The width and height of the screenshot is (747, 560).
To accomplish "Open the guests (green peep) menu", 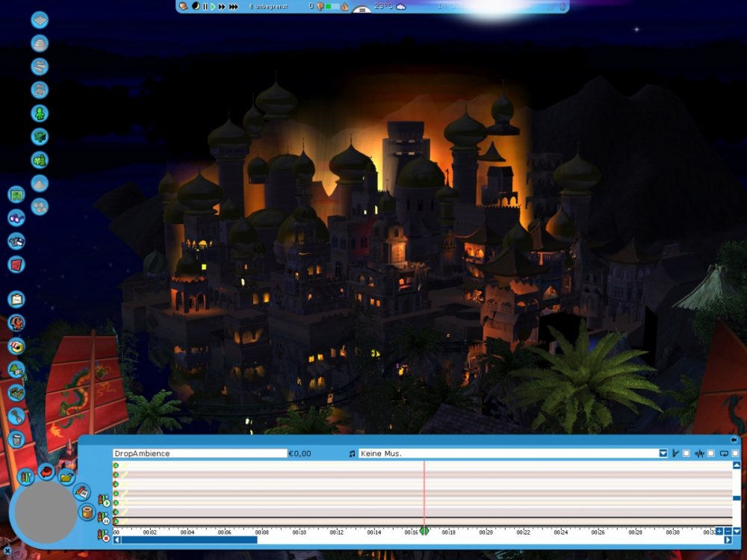I will click(40, 113).
